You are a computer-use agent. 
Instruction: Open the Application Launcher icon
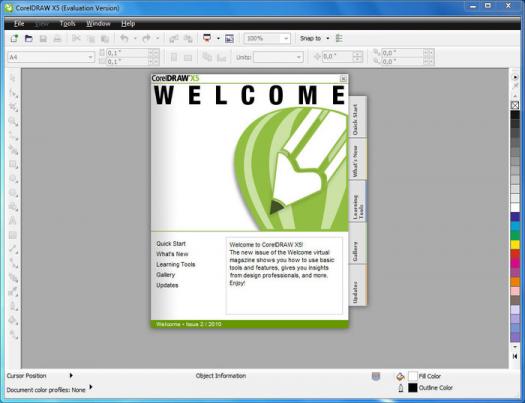pyautogui.click(x=207, y=38)
